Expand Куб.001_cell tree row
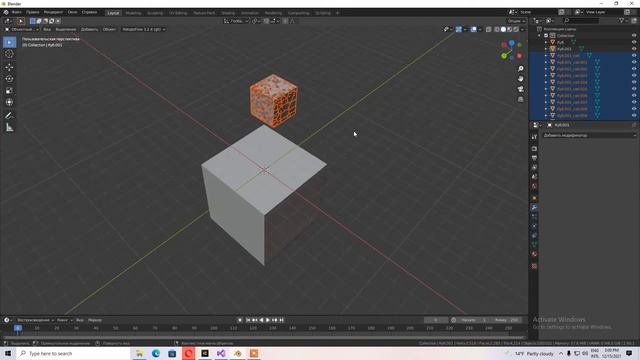This screenshot has height=360, width=640. (x=546, y=56)
